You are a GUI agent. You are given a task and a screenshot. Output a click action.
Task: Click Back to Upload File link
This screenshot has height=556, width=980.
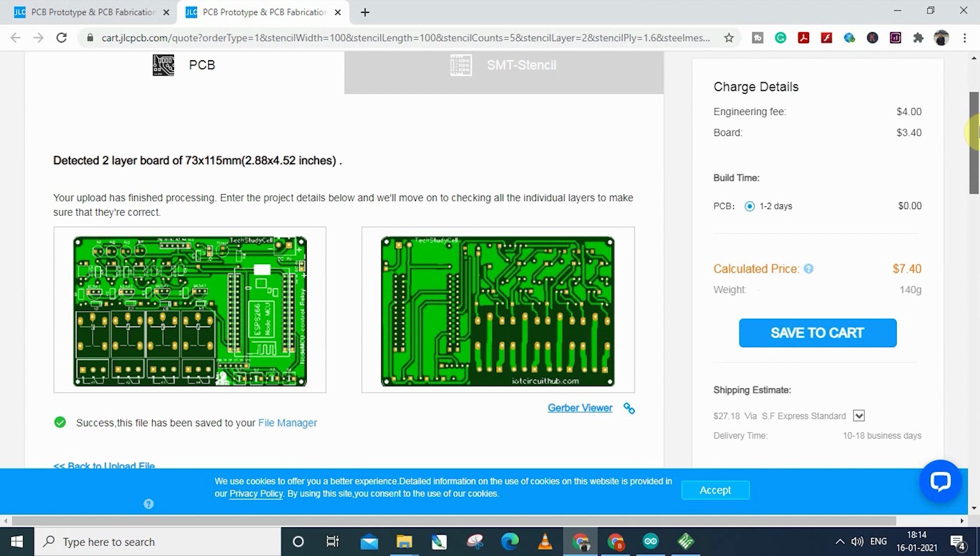point(104,465)
